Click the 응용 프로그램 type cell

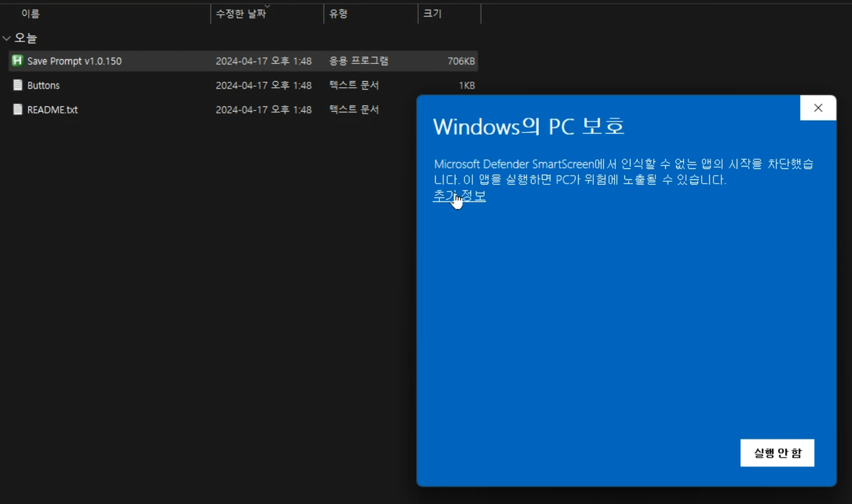[x=359, y=61]
